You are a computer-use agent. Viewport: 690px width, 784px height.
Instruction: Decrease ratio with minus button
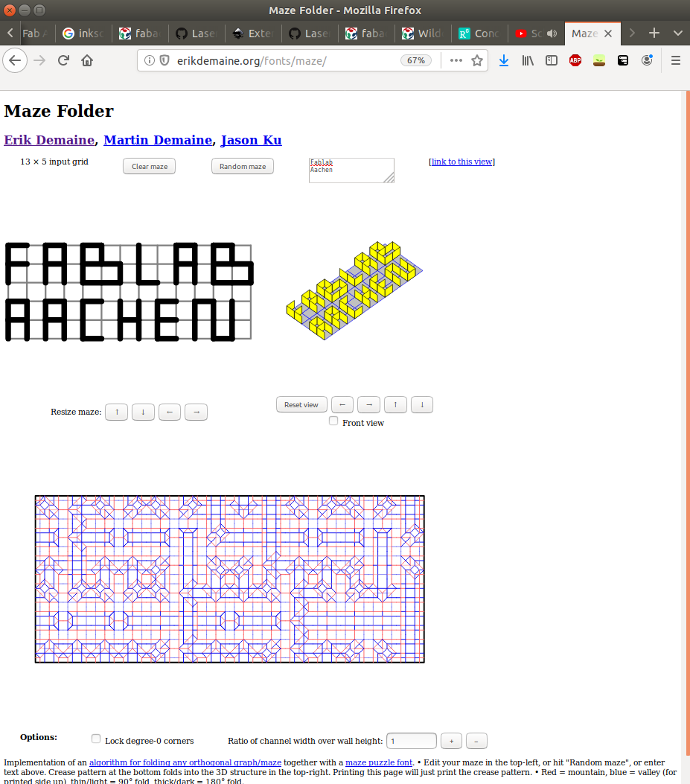pos(476,741)
